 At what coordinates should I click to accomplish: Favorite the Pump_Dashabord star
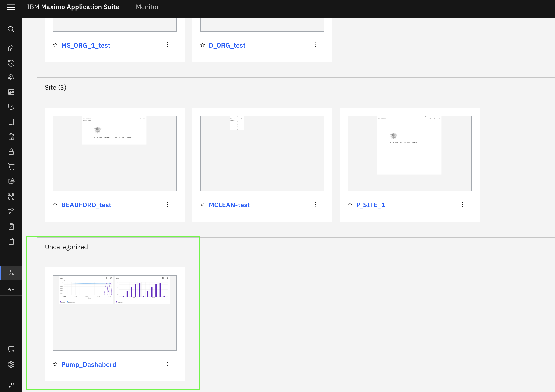[55, 364]
